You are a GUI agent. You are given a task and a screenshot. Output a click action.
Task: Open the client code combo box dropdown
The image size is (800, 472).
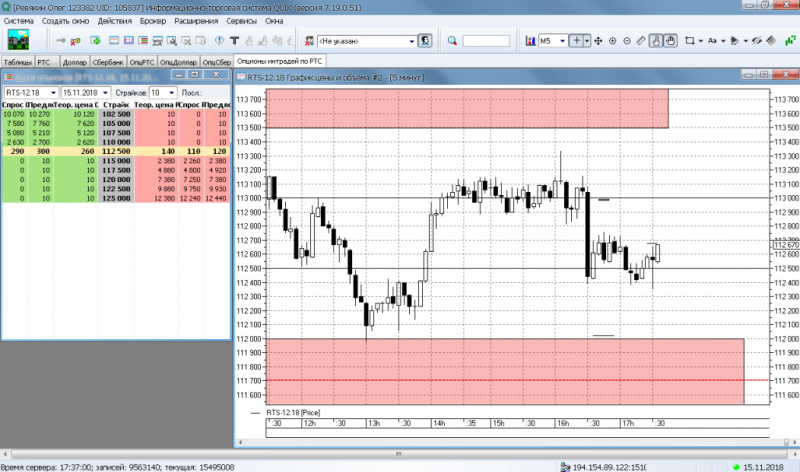[x=411, y=41]
